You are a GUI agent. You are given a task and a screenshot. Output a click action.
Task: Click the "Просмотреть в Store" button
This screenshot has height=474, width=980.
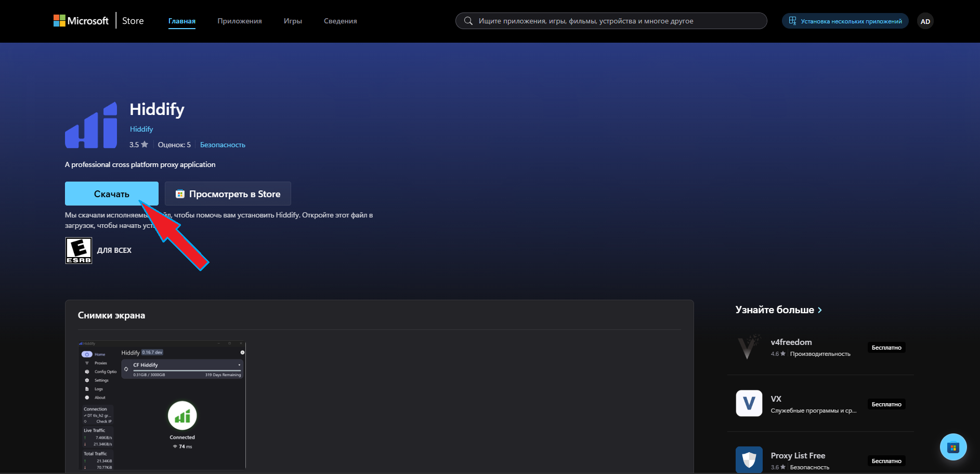[x=228, y=194]
